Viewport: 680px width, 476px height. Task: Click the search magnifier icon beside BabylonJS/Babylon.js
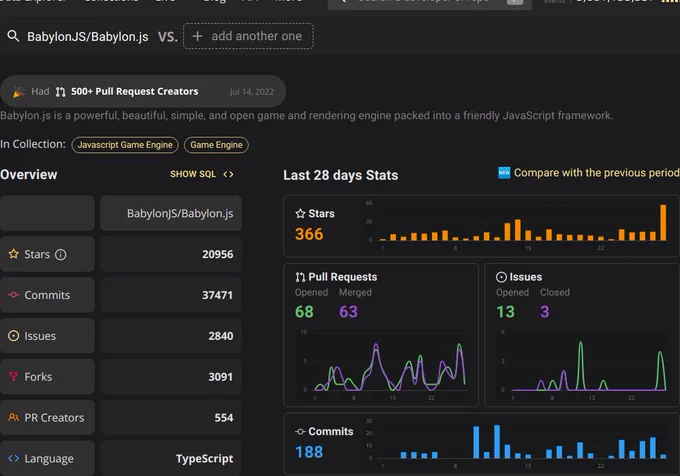click(x=13, y=36)
